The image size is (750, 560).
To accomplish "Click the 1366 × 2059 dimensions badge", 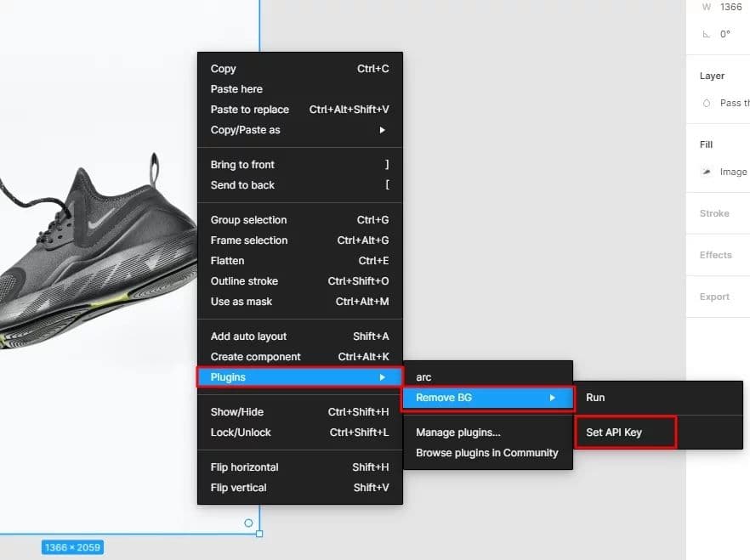I will pos(72,548).
